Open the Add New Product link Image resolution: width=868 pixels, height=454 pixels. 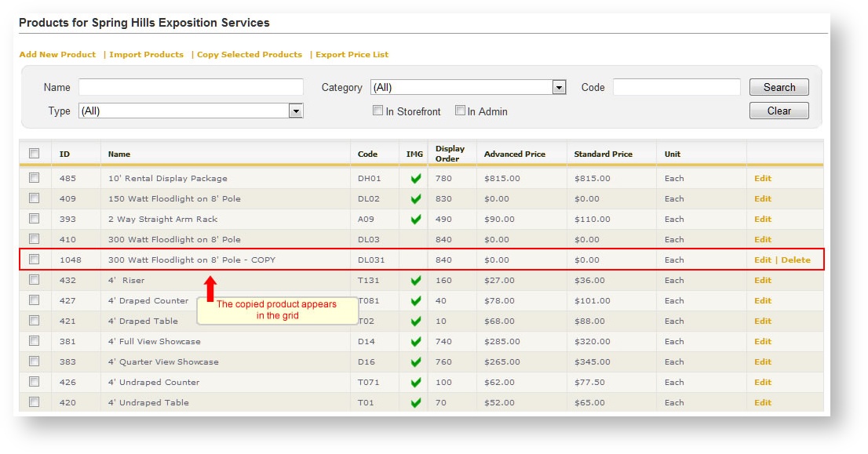57,54
